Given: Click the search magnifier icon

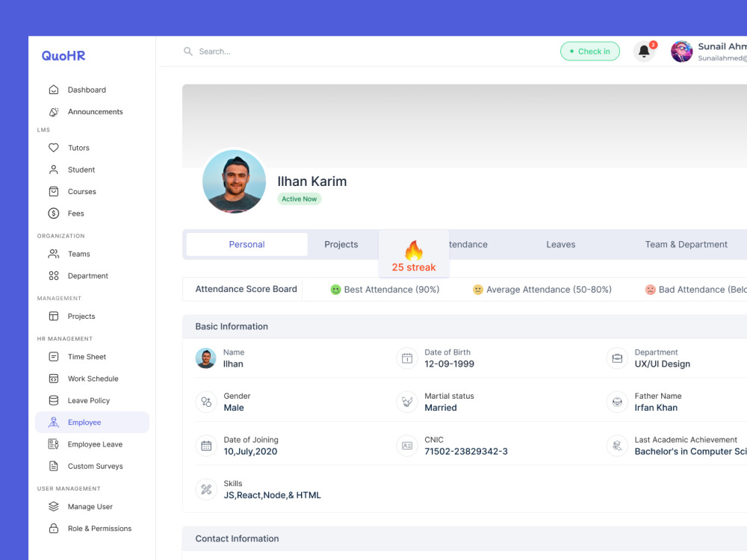Looking at the screenshot, I should (188, 52).
